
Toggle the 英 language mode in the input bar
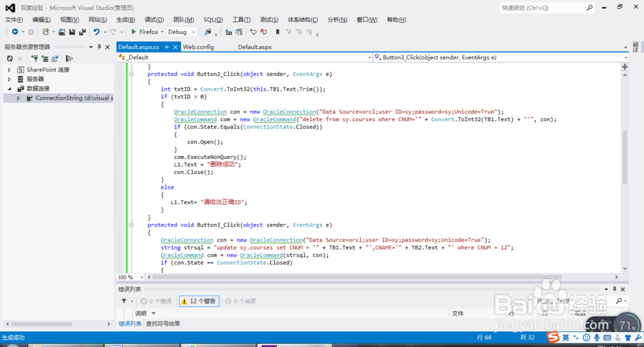pos(565,337)
